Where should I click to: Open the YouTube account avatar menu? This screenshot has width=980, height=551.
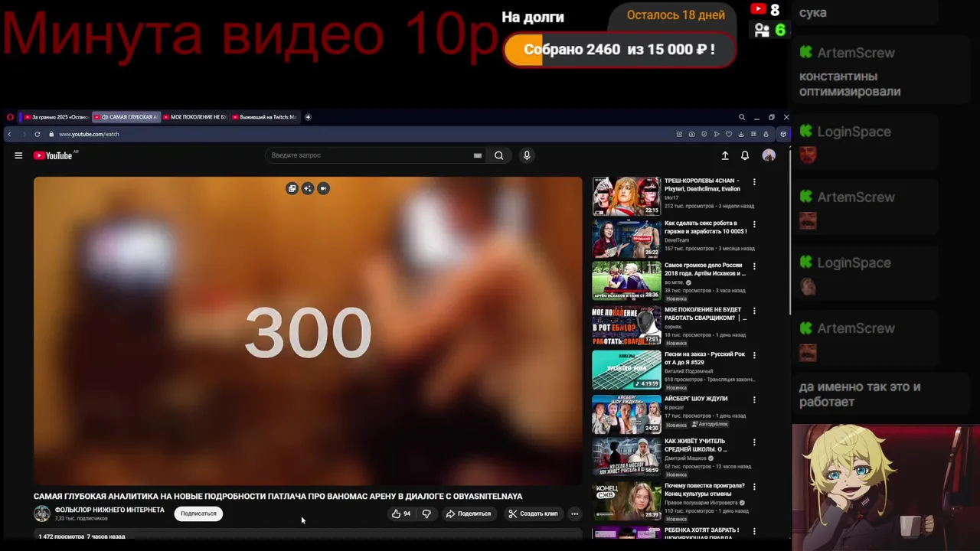[769, 155]
